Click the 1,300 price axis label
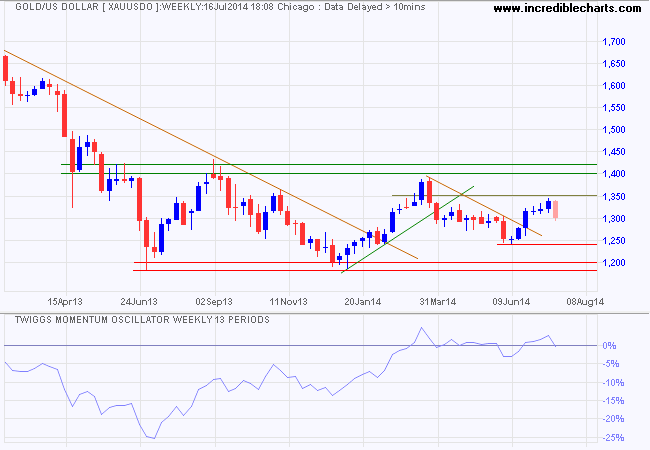The width and height of the screenshot is (650, 450). point(614,219)
